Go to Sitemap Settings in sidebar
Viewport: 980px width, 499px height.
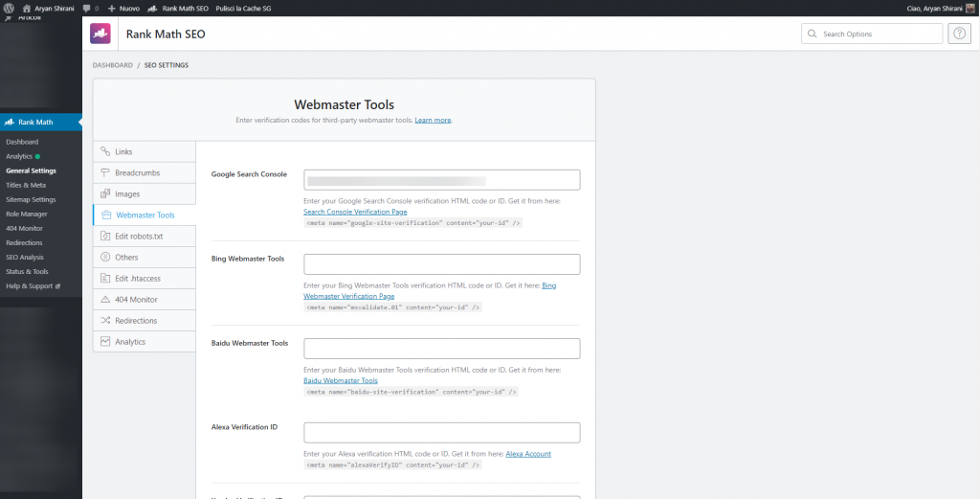31,199
